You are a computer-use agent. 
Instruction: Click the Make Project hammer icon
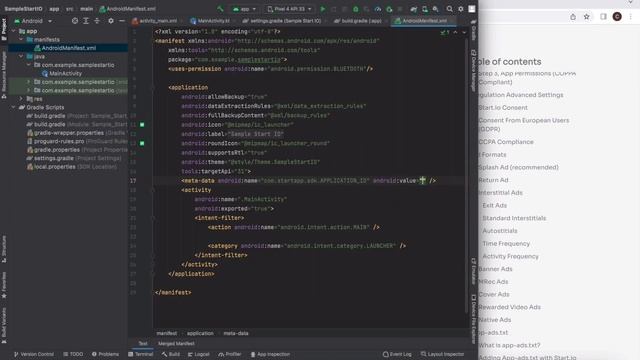(220, 9)
